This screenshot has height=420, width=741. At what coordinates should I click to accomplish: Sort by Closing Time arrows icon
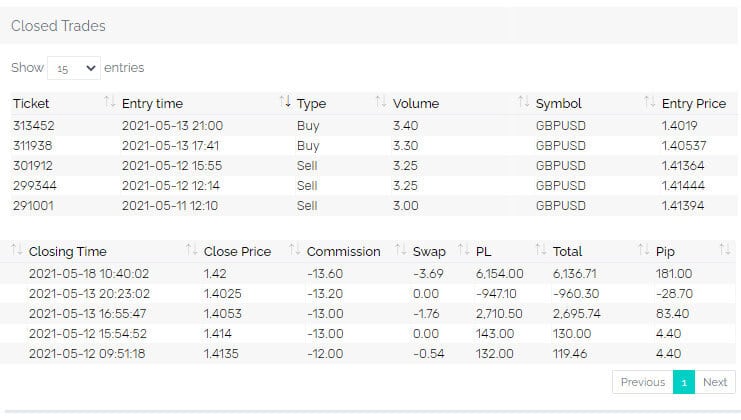pos(189,251)
